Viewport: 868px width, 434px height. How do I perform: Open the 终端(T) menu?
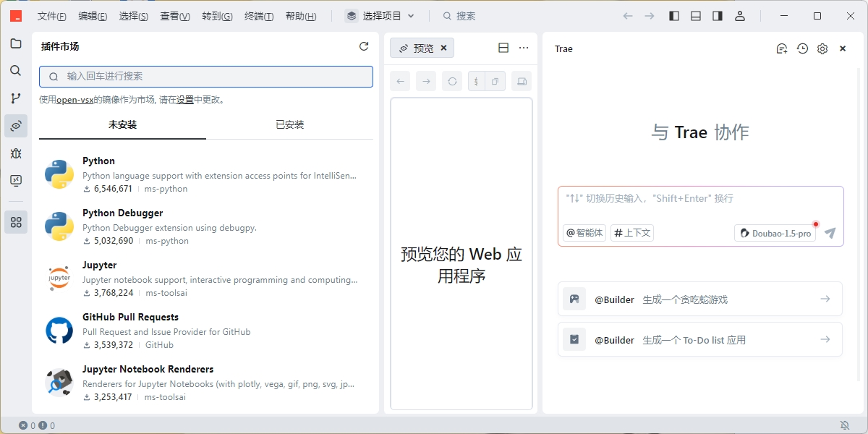point(259,16)
